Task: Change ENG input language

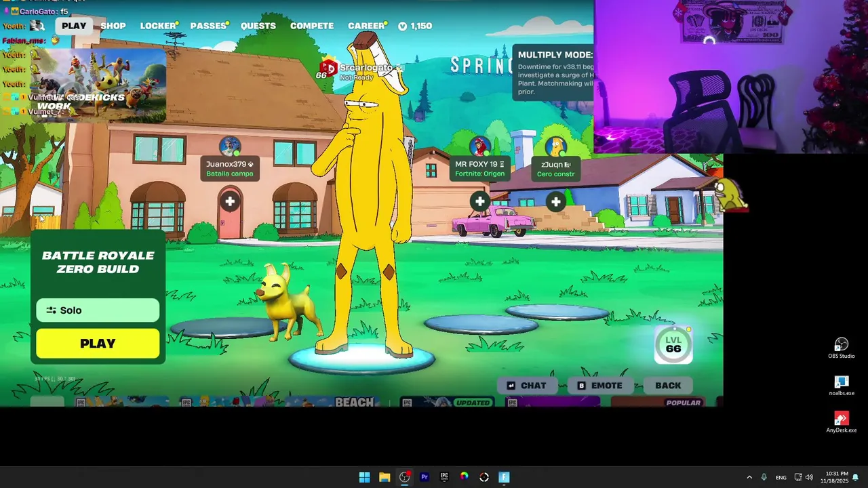Action: coord(781,477)
